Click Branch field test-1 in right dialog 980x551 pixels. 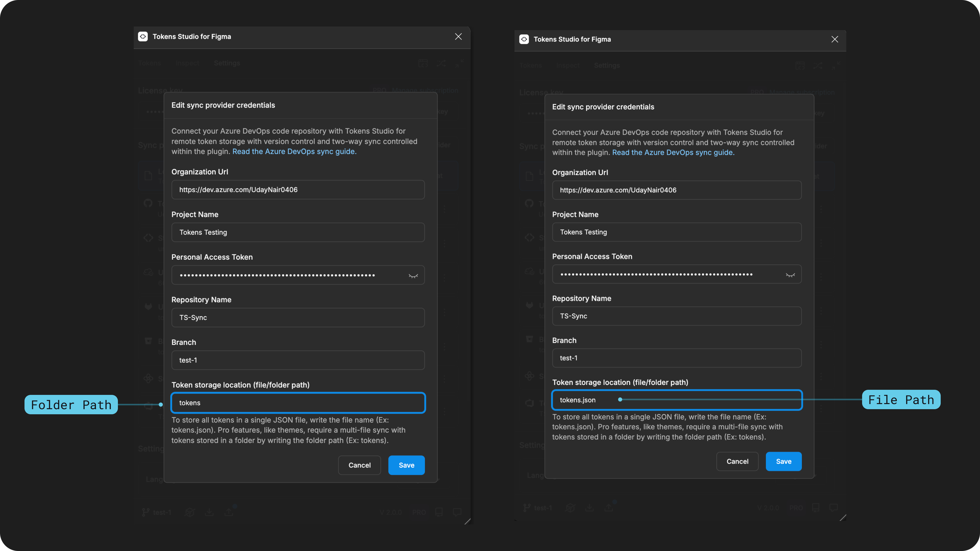pyautogui.click(x=677, y=358)
